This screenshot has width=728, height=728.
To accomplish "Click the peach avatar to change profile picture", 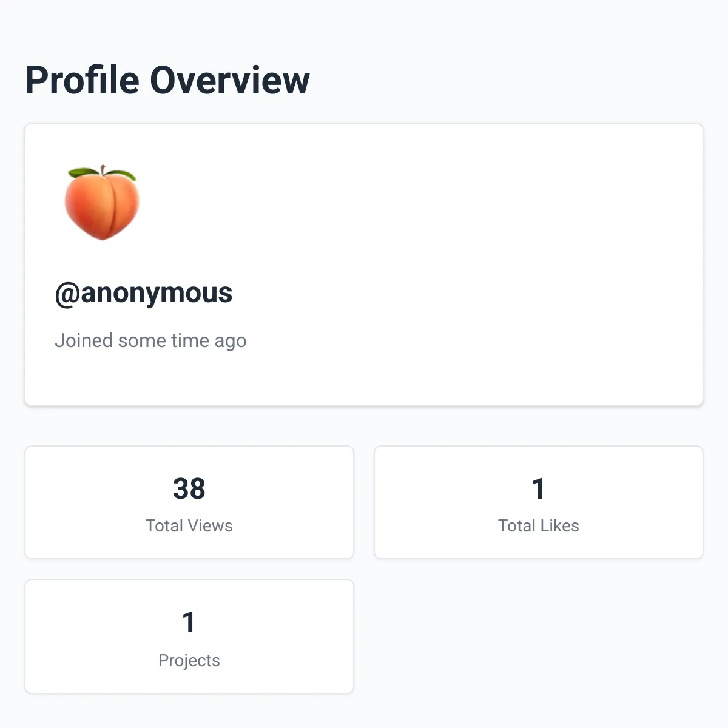I will tap(102, 202).
